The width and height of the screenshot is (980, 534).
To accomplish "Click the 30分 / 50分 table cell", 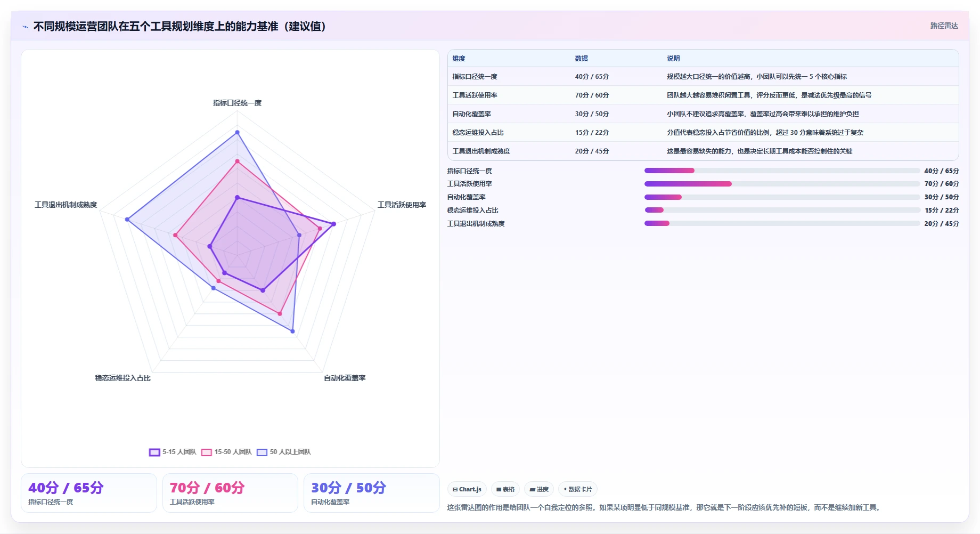I will tap(592, 114).
